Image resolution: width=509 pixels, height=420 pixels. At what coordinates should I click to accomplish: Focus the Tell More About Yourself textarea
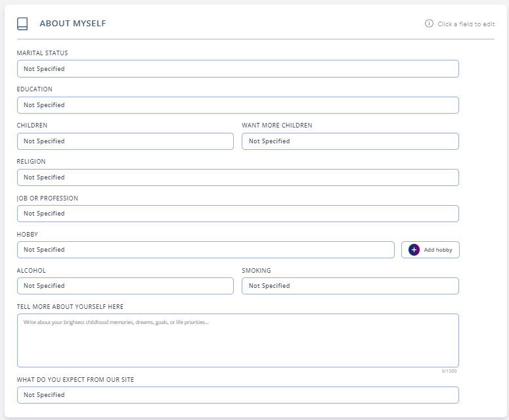coord(238,340)
